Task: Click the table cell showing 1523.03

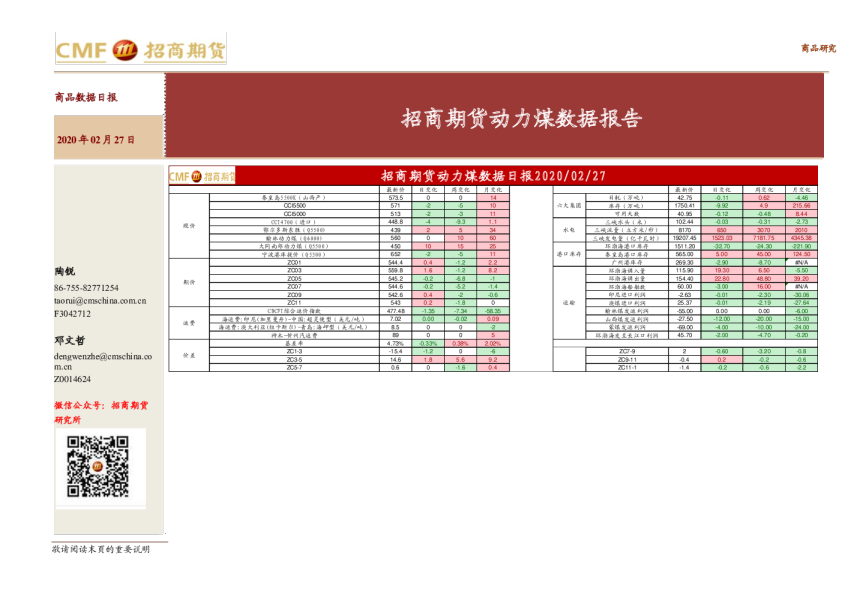Action: tap(722, 238)
